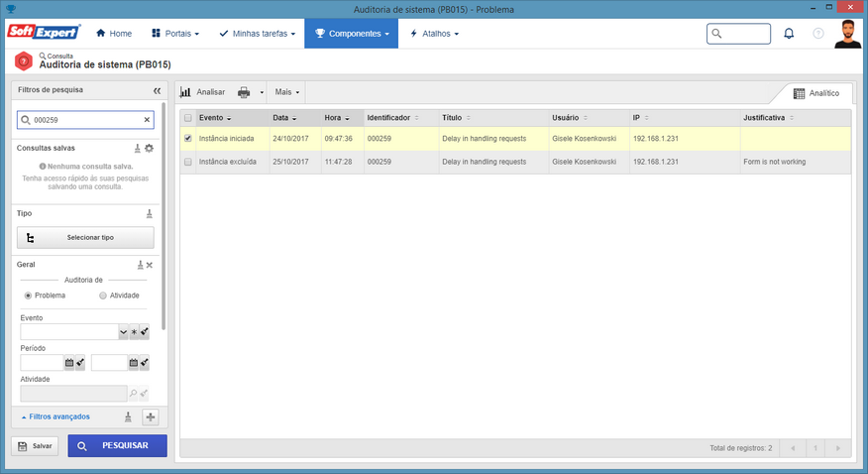Image resolution: width=868 pixels, height=474 pixels.
Task: Sort by the Hora column header
Action: pos(337,118)
